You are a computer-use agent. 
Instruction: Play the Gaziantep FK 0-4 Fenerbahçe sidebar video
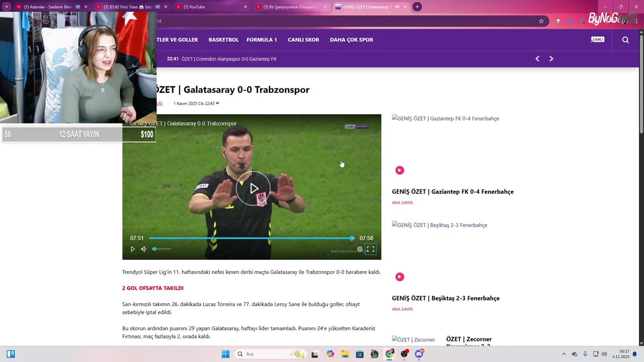click(399, 170)
